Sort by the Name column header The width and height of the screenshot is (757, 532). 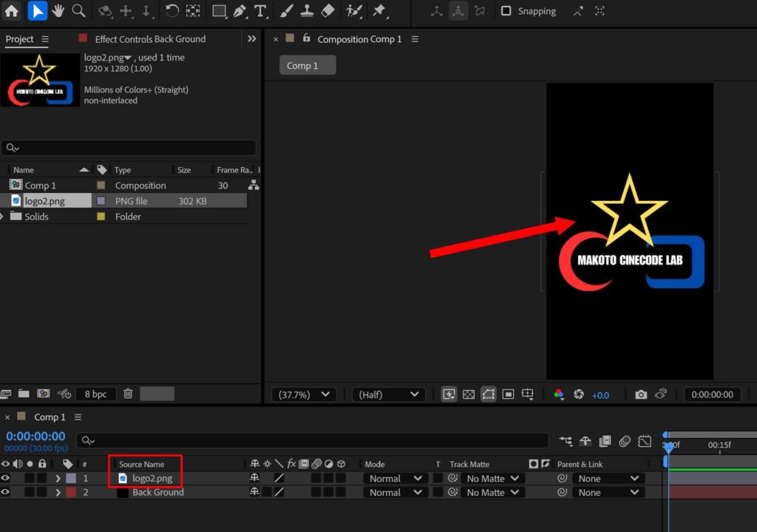[23, 170]
